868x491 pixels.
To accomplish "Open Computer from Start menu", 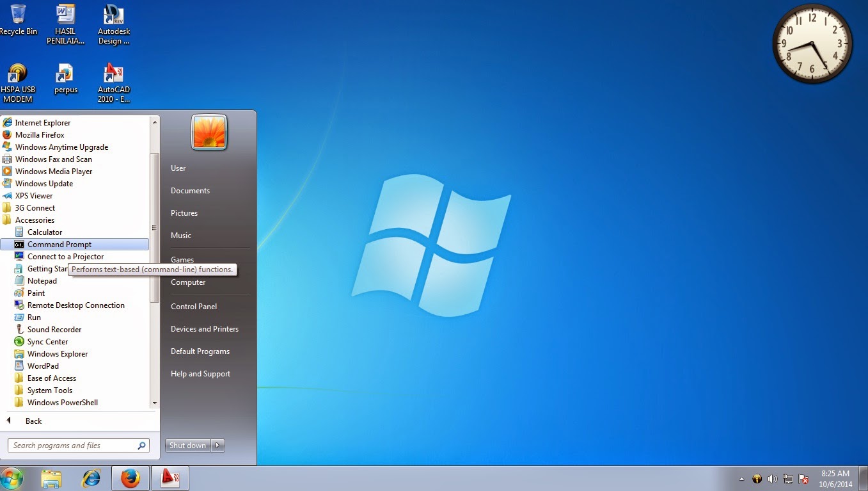I will coord(188,282).
